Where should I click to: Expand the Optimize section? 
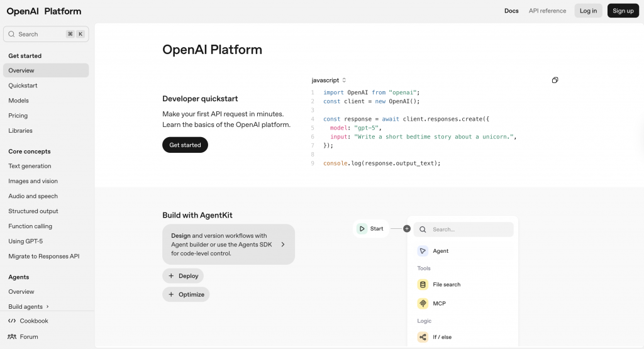click(x=186, y=294)
